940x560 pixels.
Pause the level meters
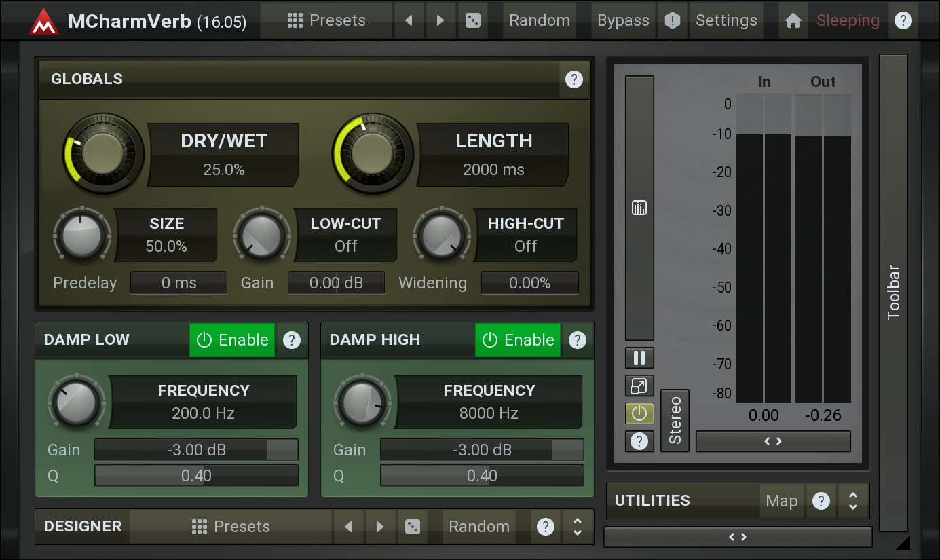point(639,358)
